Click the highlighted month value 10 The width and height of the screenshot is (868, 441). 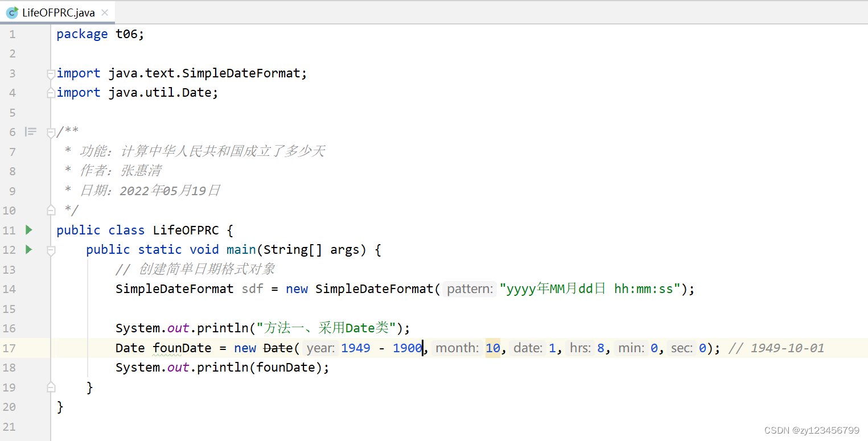[x=493, y=348]
